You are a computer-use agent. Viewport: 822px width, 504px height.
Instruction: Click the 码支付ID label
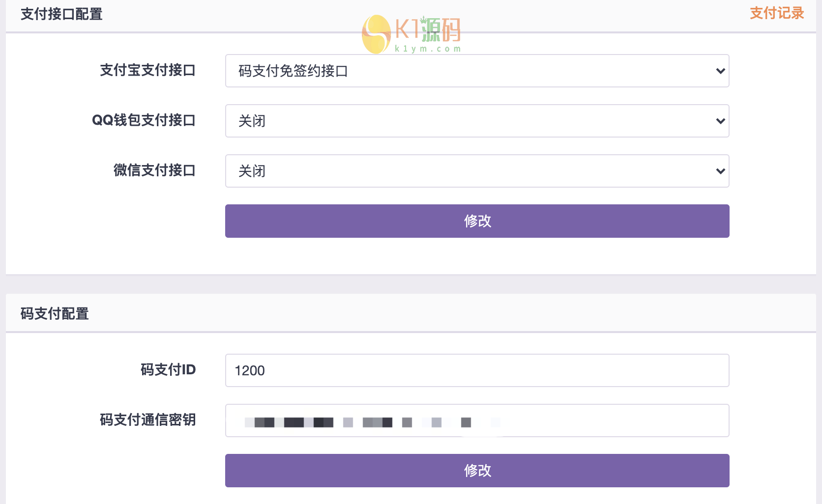coord(168,369)
